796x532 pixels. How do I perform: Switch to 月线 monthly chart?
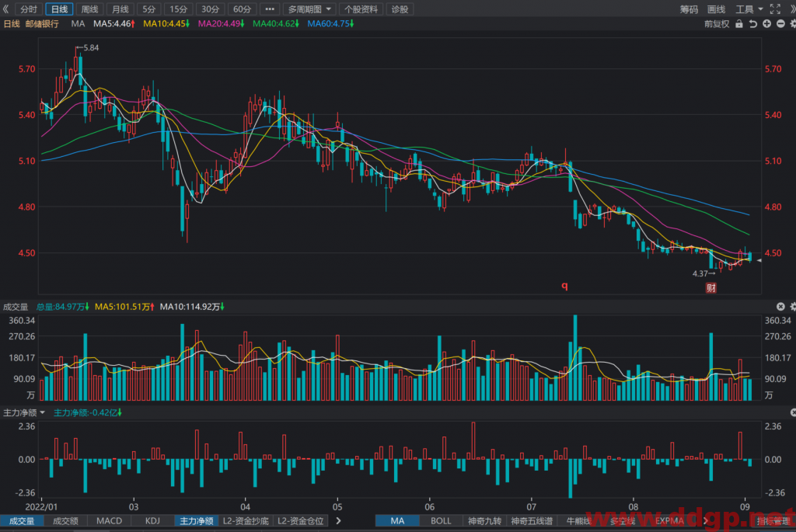[x=120, y=9]
